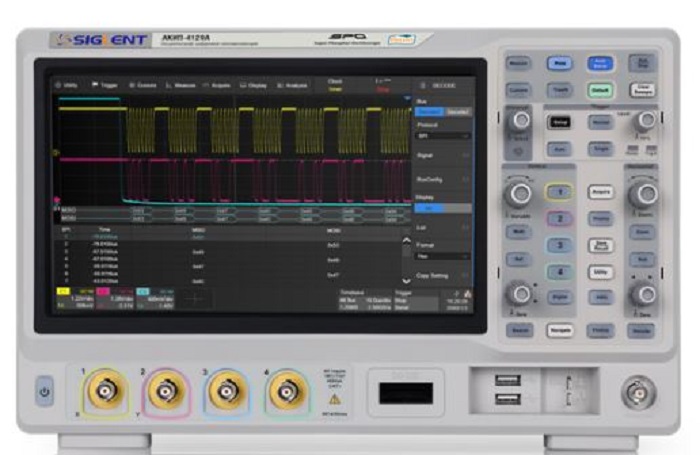
Task: Push the pink channel 2 button
Action: point(559,219)
